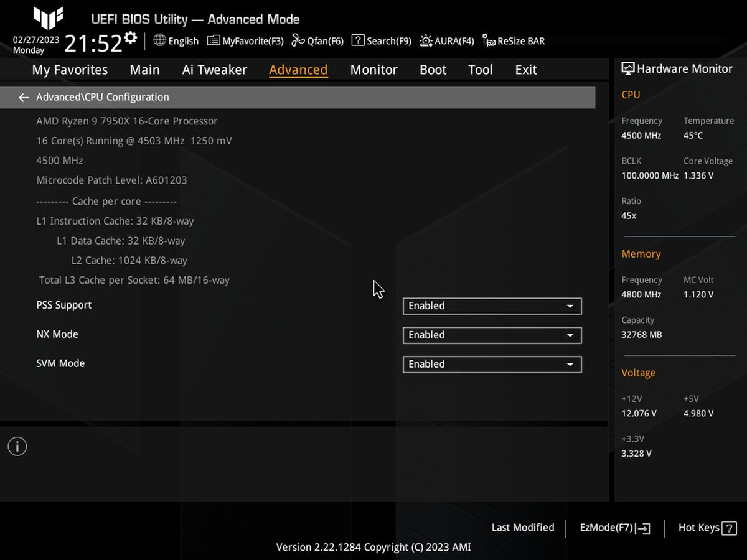The width and height of the screenshot is (747, 560).
Task: Click the English language label
Action: pyautogui.click(x=183, y=41)
